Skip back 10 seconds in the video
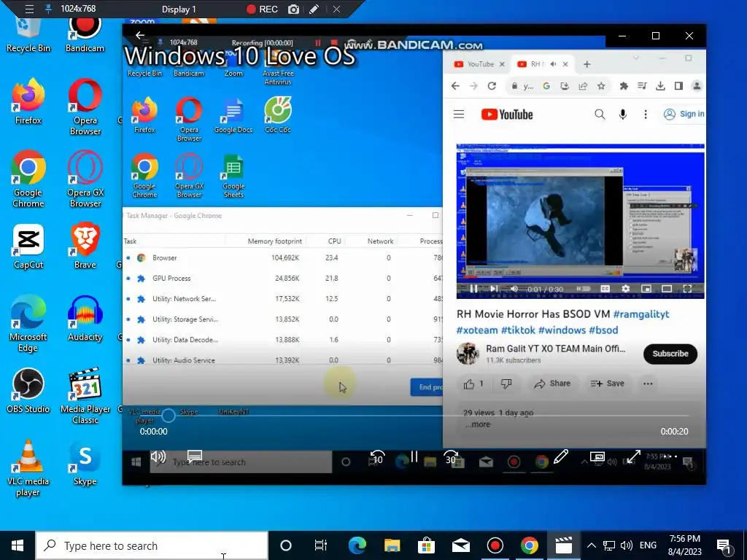747x560 pixels. (377, 457)
